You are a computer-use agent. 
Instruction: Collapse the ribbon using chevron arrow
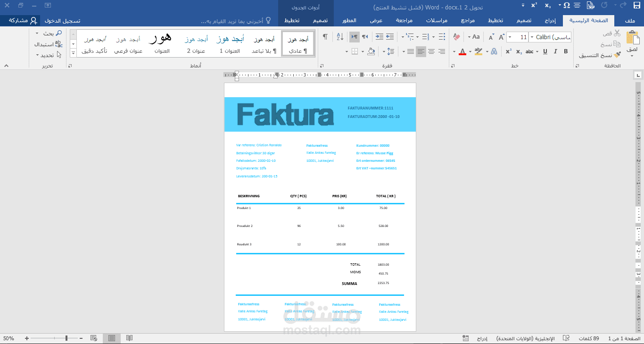[x=6, y=66]
